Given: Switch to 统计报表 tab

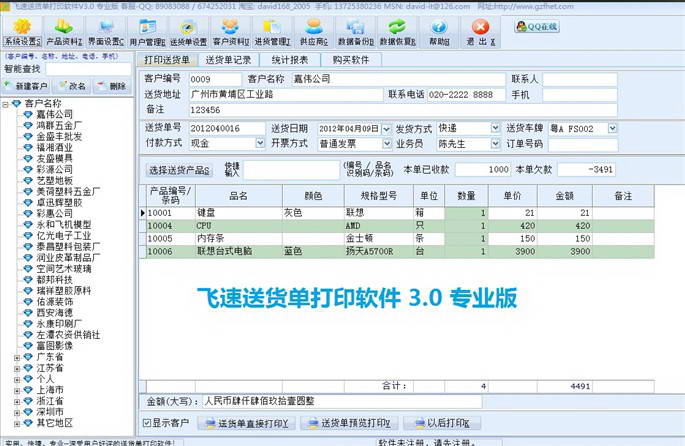Looking at the screenshot, I should [290, 60].
